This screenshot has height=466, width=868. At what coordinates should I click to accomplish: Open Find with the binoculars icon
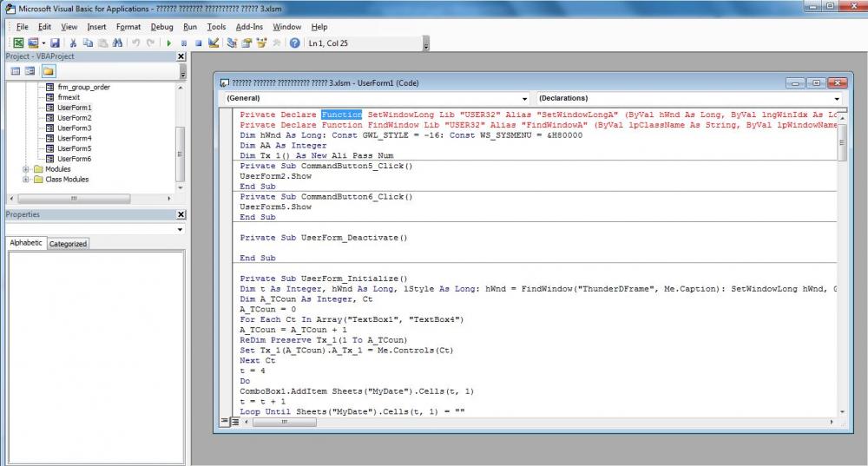pyautogui.click(x=117, y=43)
